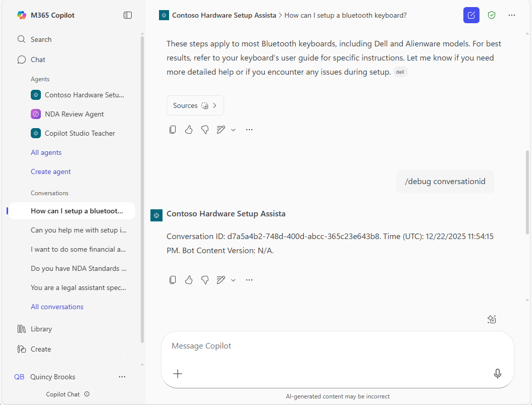532x405 pixels.
Task: Open Quincy Brooks account options ellipsis
Action: click(x=122, y=377)
